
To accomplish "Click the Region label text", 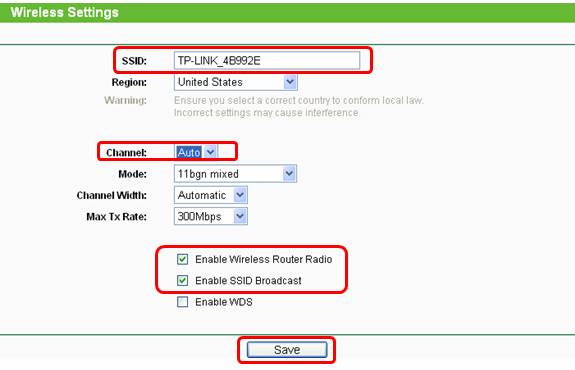I will (x=129, y=82).
